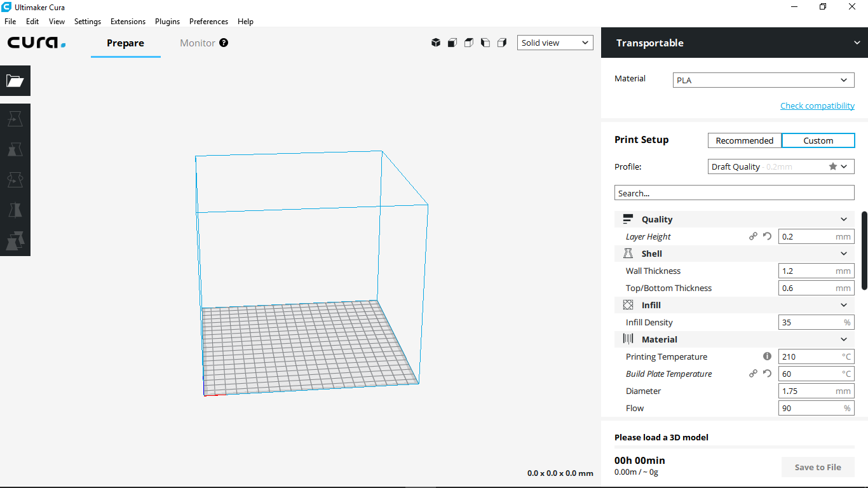Open the Help menu

245,21
